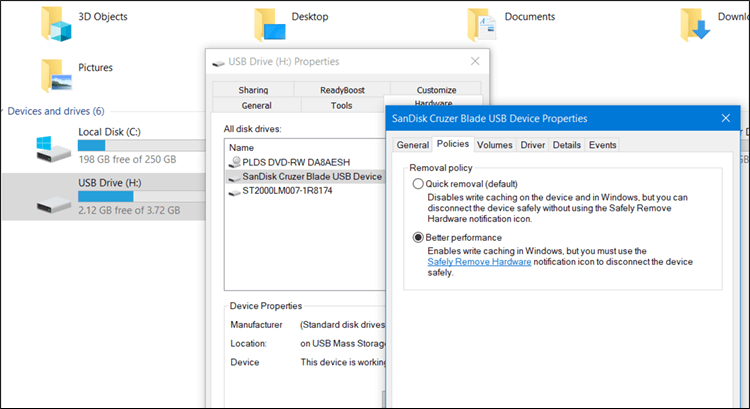
Task: Close the USB Drive (H:) Properties dialog
Action: click(475, 62)
